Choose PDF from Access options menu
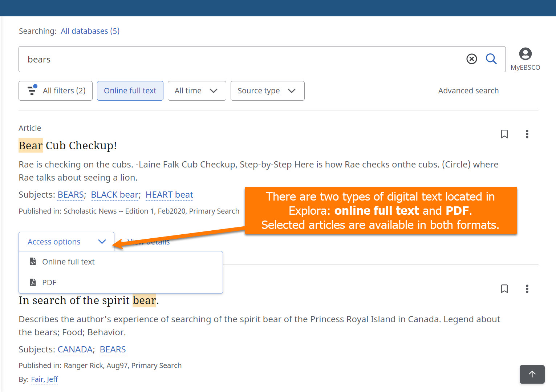The height and width of the screenshot is (392, 556). 121,282
